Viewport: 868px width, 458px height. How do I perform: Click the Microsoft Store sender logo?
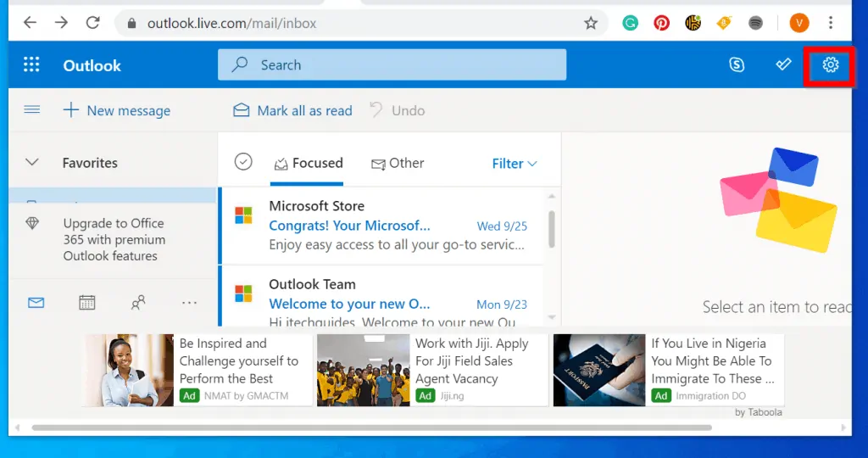click(243, 215)
